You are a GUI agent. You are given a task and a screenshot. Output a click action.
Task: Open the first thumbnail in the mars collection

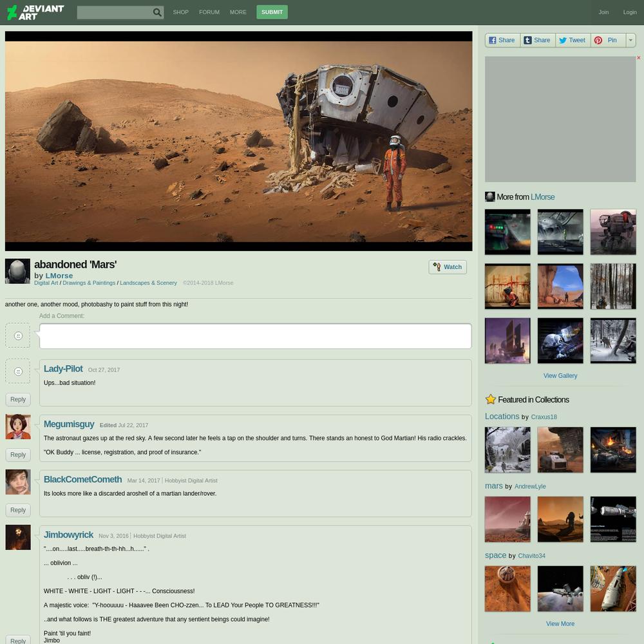pyautogui.click(x=507, y=519)
